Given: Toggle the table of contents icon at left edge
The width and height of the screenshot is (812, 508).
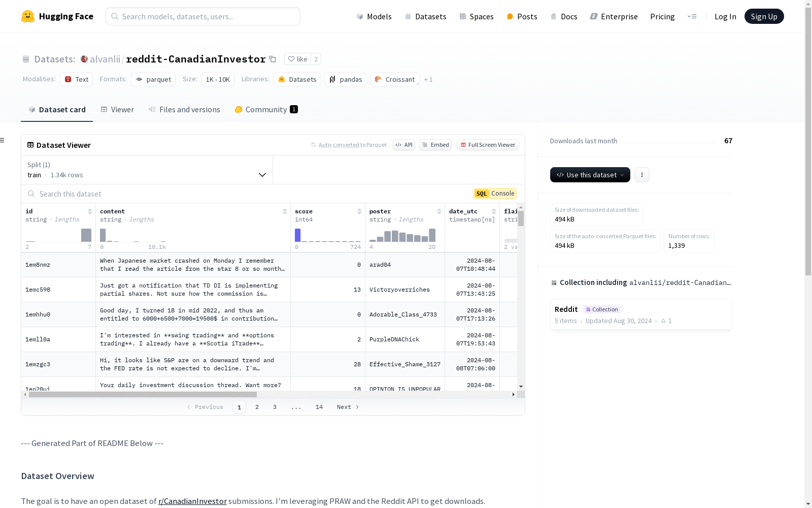Looking at the screenshot, I should (x=3, y=140).
